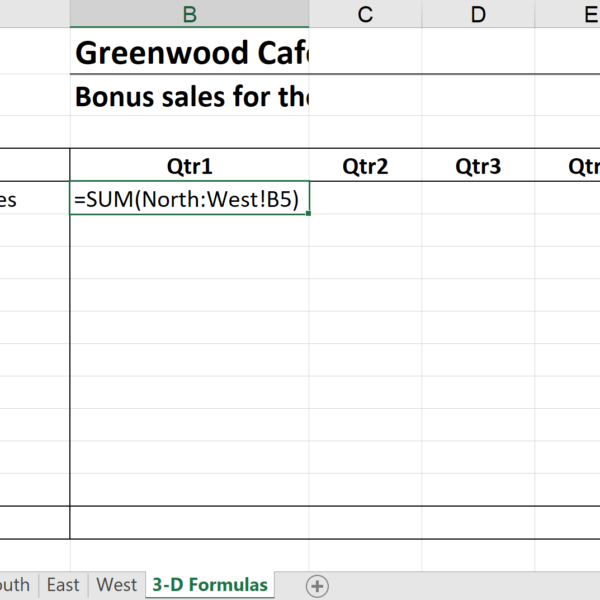Select the empty cell below the SUM formula

point(189,230)
